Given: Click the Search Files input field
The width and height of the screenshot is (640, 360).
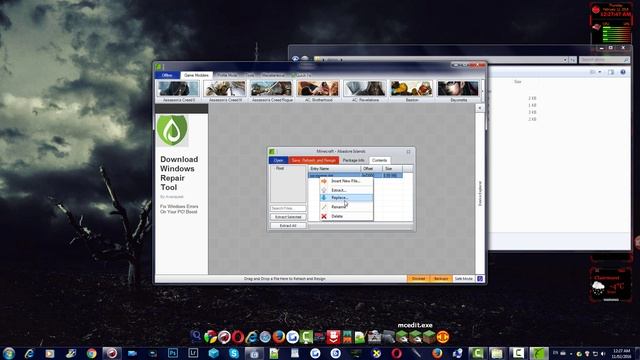Looking at the screenshot, I should [x=288, y=209].
